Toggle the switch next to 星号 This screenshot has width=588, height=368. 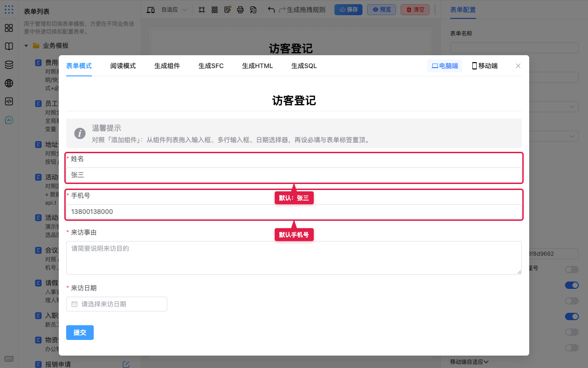point(572,270)
